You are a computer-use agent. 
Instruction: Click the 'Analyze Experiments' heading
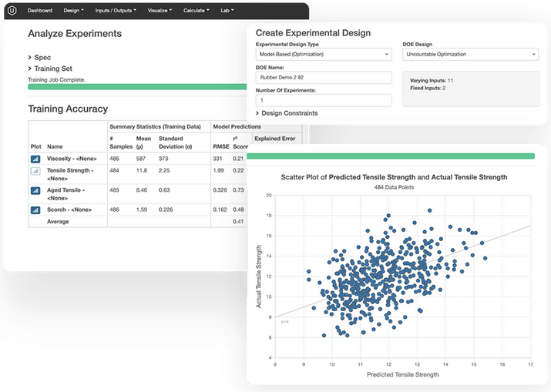[x=75, y=34]
